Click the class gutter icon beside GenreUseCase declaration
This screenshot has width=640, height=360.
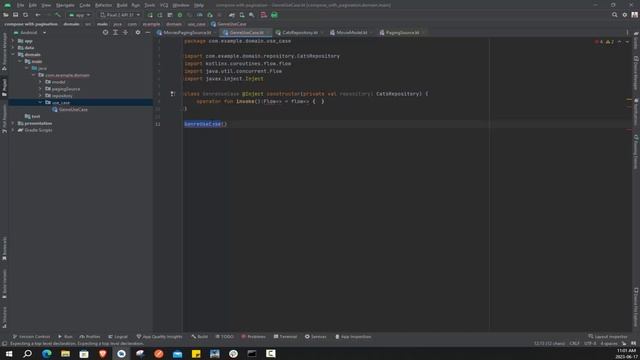click(x=173, y=94)
